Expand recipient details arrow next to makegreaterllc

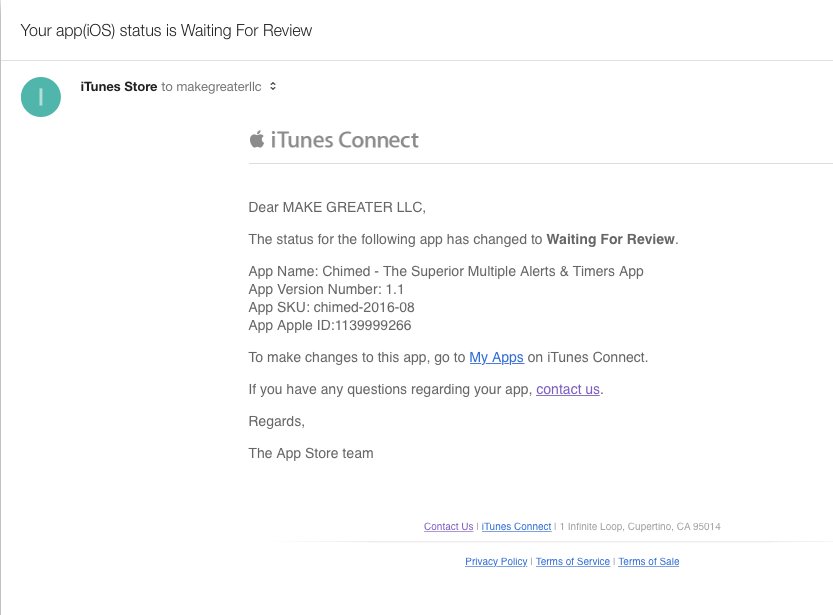(273, 86)
